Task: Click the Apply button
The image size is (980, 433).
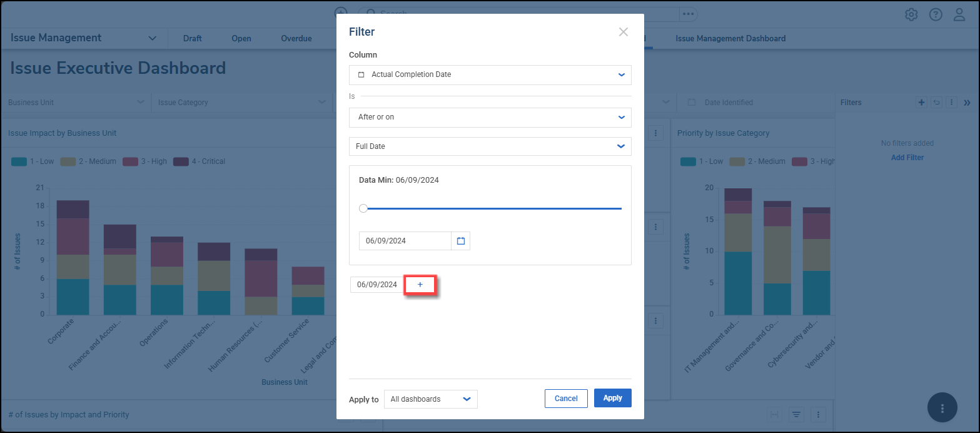Action: 612,398
